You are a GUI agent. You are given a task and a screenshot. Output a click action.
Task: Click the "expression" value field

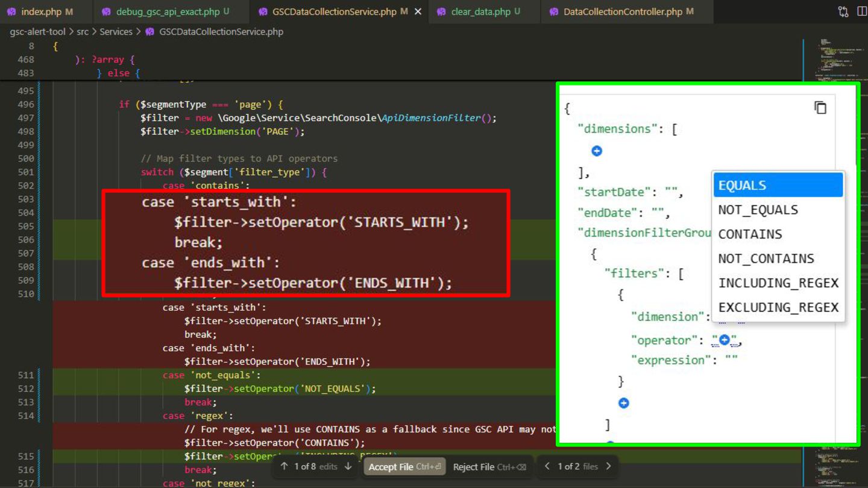(x=731, y=360)
